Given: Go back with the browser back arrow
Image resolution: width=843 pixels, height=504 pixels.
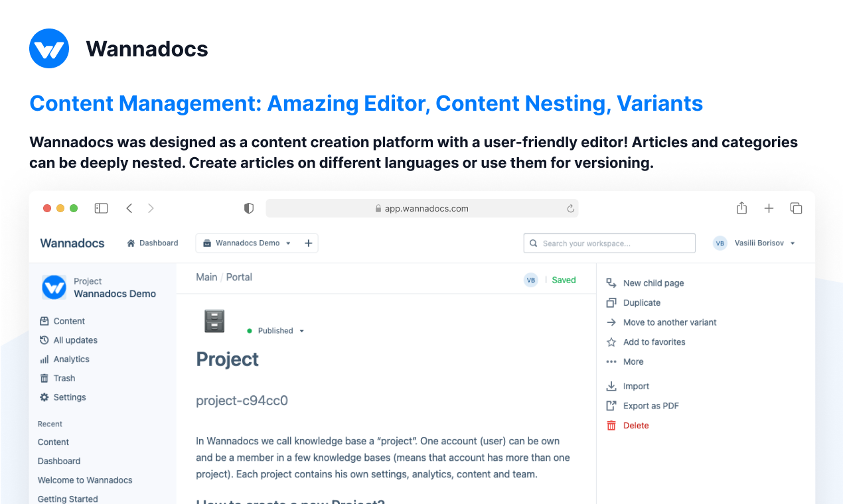Looking at the screenshot, I should click(129, 208).
